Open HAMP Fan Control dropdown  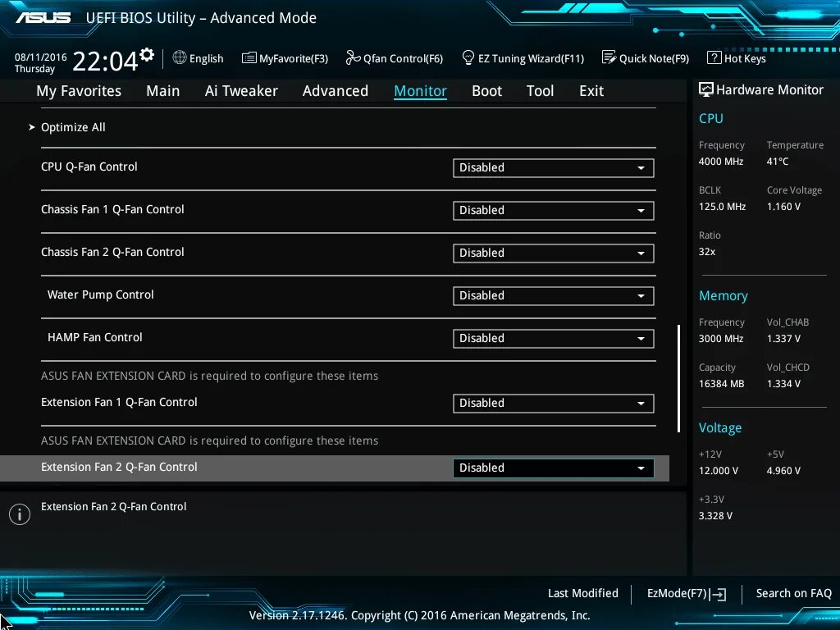(x=553, y=339)
